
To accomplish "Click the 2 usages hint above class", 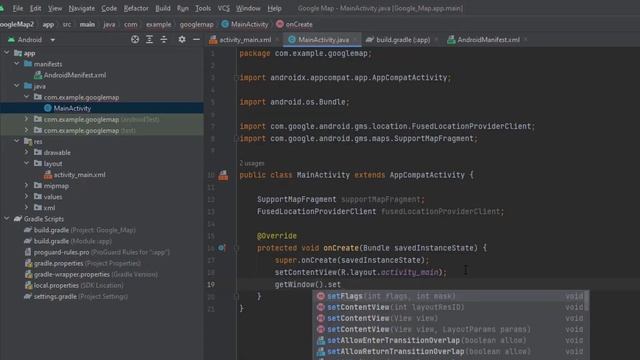I will [251, 163].
